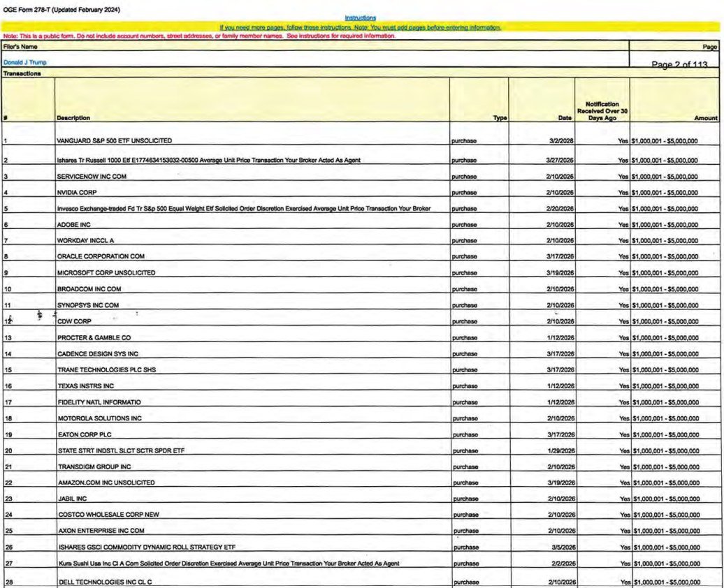Click the Yes notification in EATON CORP row
The height and width of the screenshot is (588, 724).
point(624,435)
